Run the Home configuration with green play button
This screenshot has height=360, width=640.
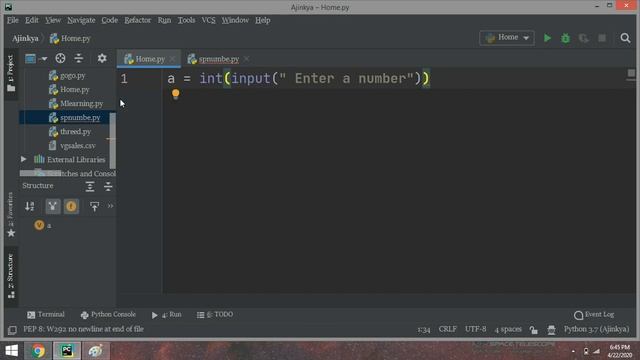click(547, 38)
